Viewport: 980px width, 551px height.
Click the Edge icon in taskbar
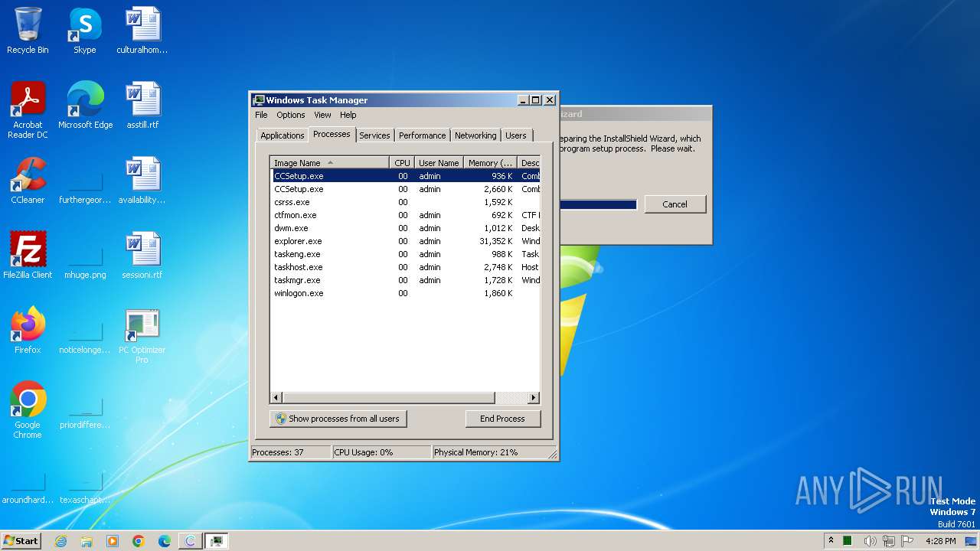pos(165,541)
